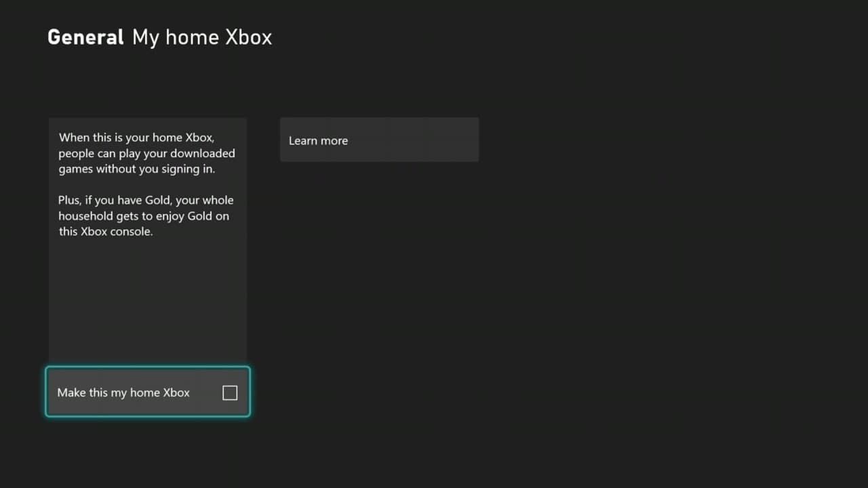Enable the Make this my home Xbox checkbox

tap(230, 392)
